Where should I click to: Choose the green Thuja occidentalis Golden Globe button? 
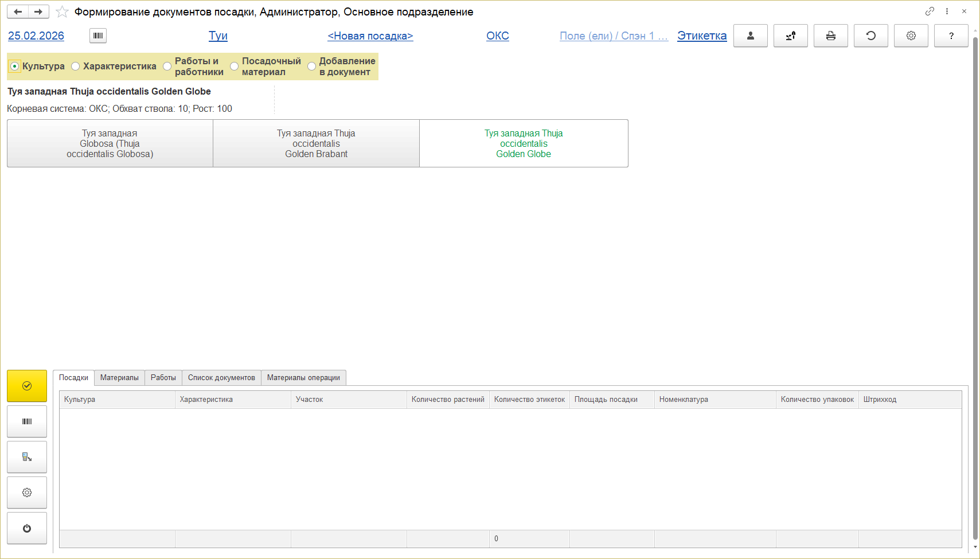coord(524,143)
